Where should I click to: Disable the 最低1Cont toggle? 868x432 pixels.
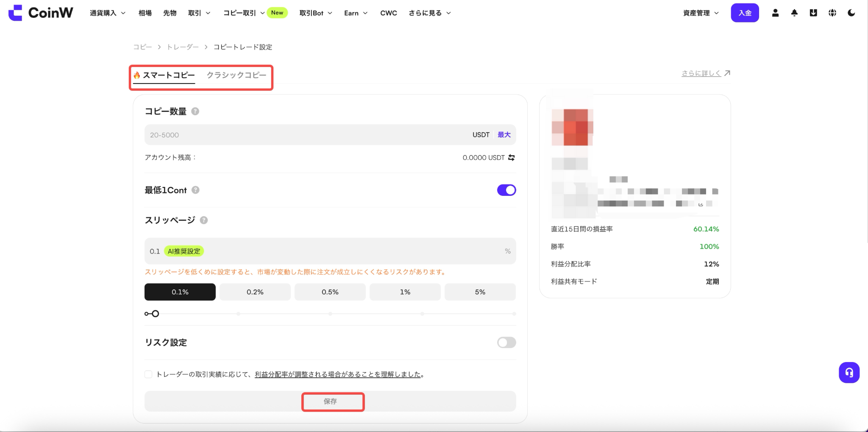coord(506,190)
